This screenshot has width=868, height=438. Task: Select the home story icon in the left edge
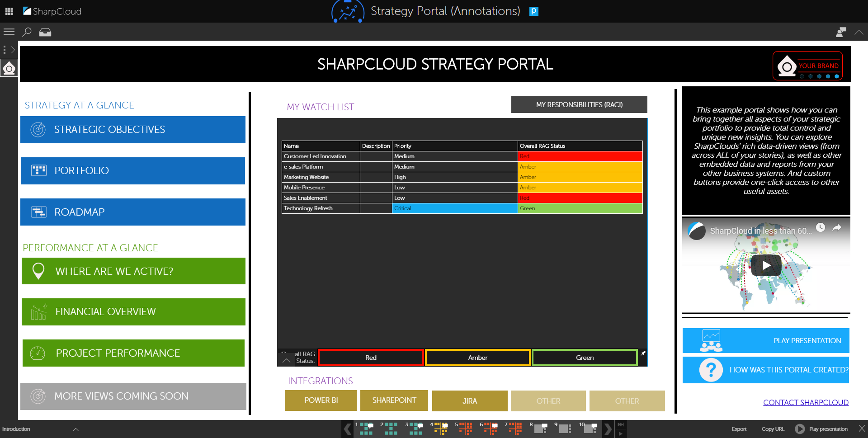9,69
